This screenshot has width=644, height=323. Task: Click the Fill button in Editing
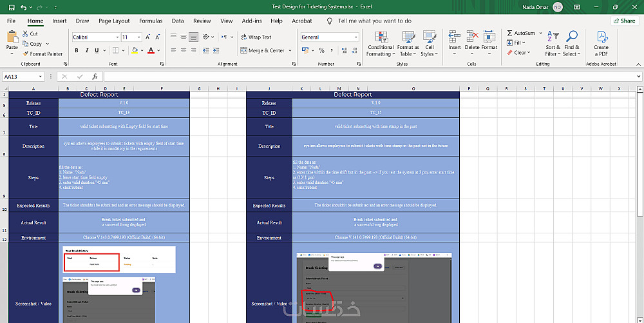pos(516,43)
